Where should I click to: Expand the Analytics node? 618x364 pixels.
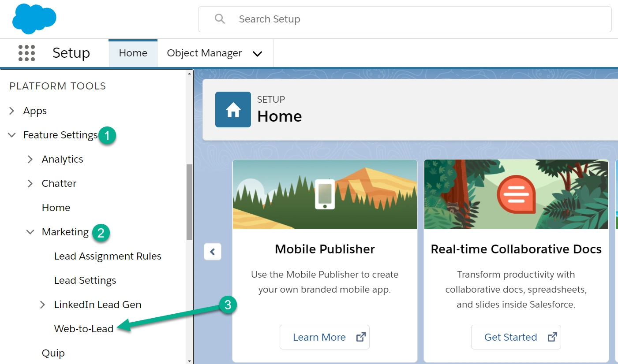(30, 159)
